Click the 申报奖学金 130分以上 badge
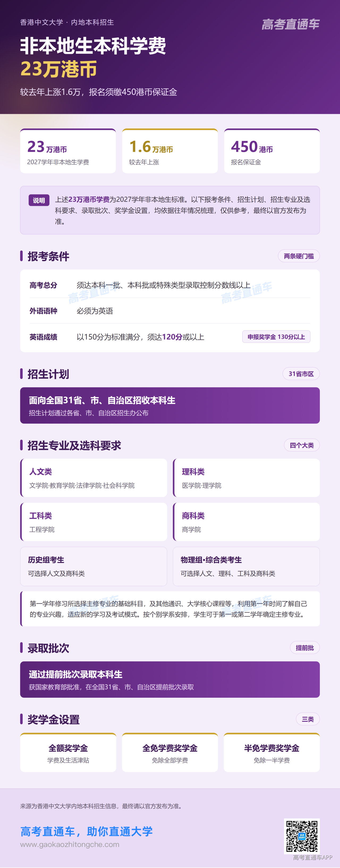Image resolution: width=340 pixels, height=868 pixels. click(x=276, y=337)
